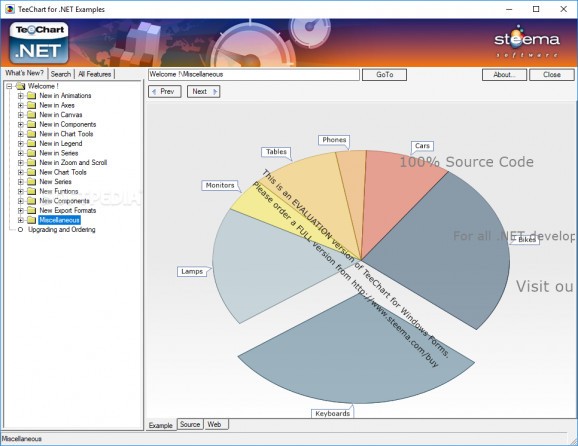Open the All Features tab
Screen dimensions: 578x446
(95, 74)
